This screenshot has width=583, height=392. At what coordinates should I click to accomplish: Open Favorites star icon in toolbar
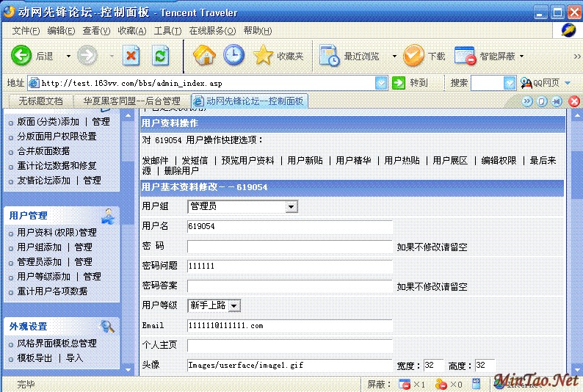264,56
